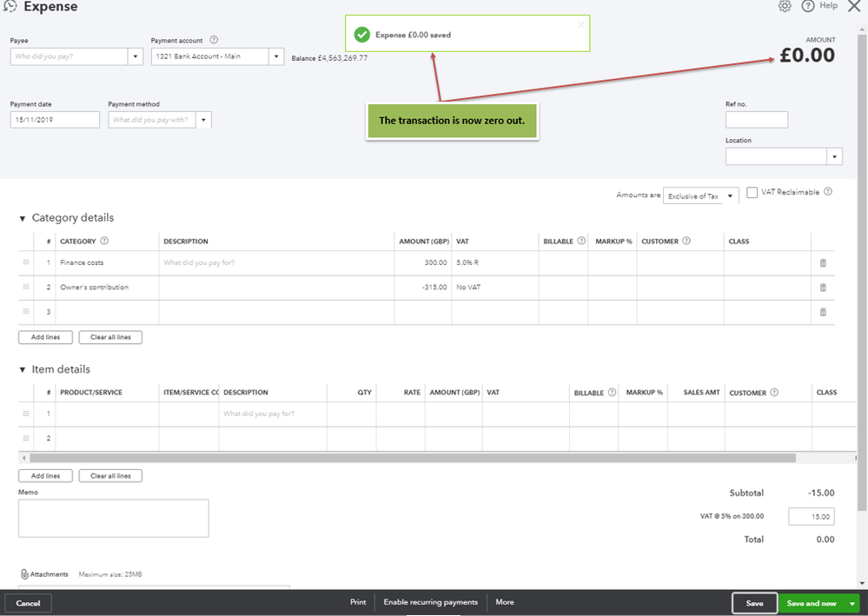The height and width of the screenshot is (616, 868).
Task: Click the Finance costs description cell
Action: [x=277, y=263]
